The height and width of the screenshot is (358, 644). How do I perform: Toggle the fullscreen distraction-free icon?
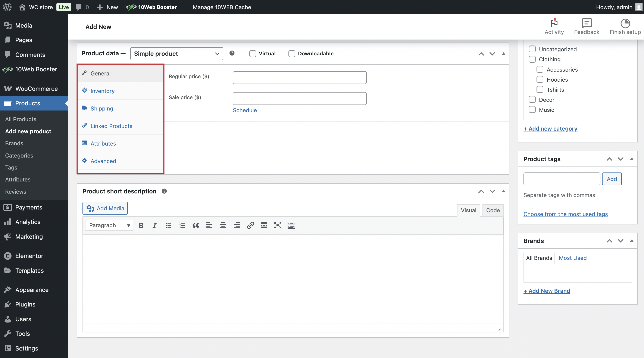point(278,225)
